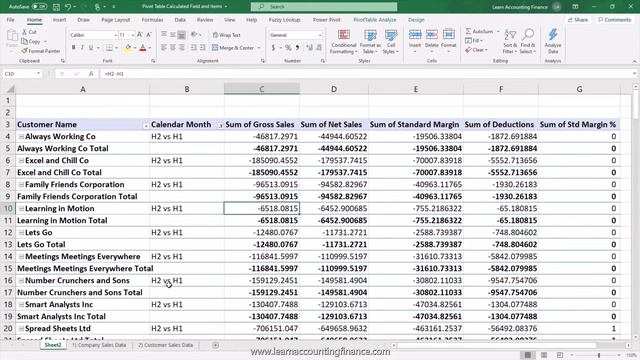Toggle Bottom Align alignment
Screen dimensions: 640x360
(182, 35)
